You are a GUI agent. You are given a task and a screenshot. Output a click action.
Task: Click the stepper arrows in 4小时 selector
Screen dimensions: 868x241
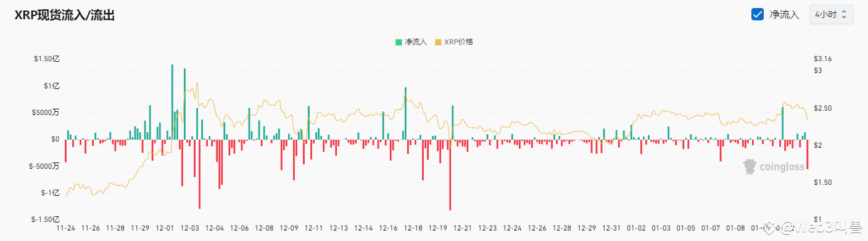pyautogui.click(x=845, y=14)
